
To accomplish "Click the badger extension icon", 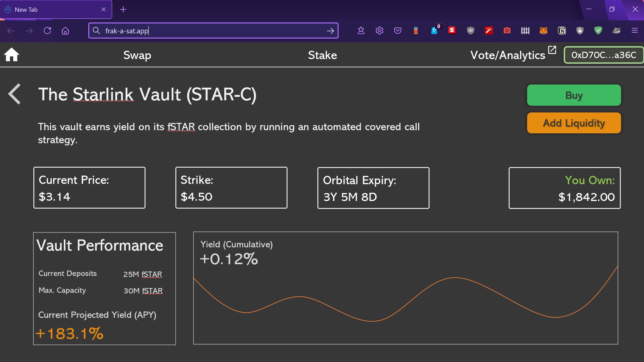I will coord(616,30).
